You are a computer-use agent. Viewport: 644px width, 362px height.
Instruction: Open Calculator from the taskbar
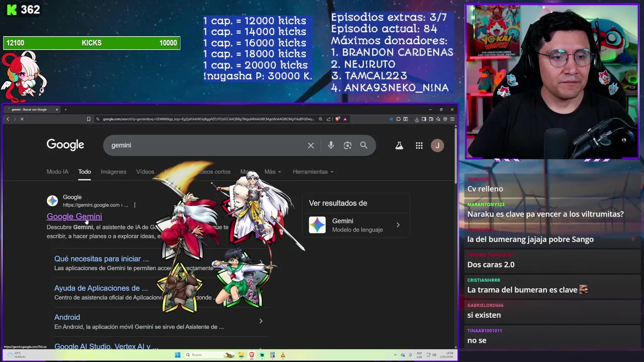coord(272,355)
